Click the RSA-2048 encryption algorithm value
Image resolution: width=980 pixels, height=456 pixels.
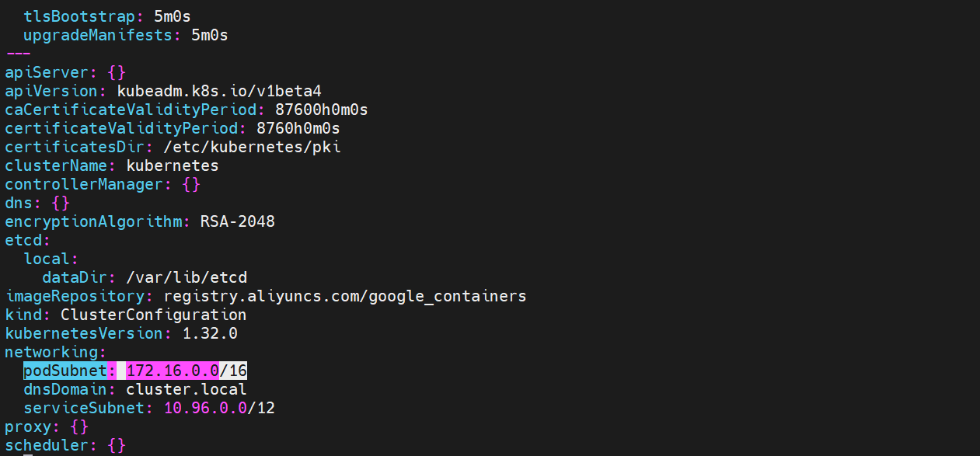point(237,221)
